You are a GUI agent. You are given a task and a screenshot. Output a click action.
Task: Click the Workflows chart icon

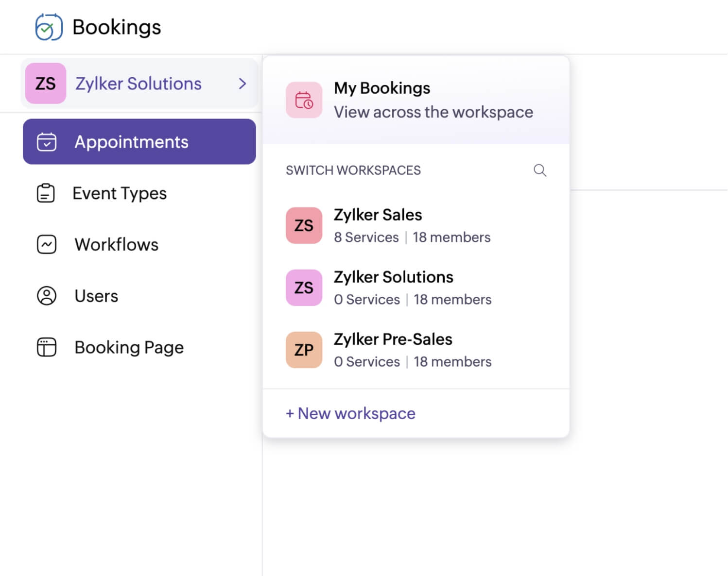[x=47, y=244]
